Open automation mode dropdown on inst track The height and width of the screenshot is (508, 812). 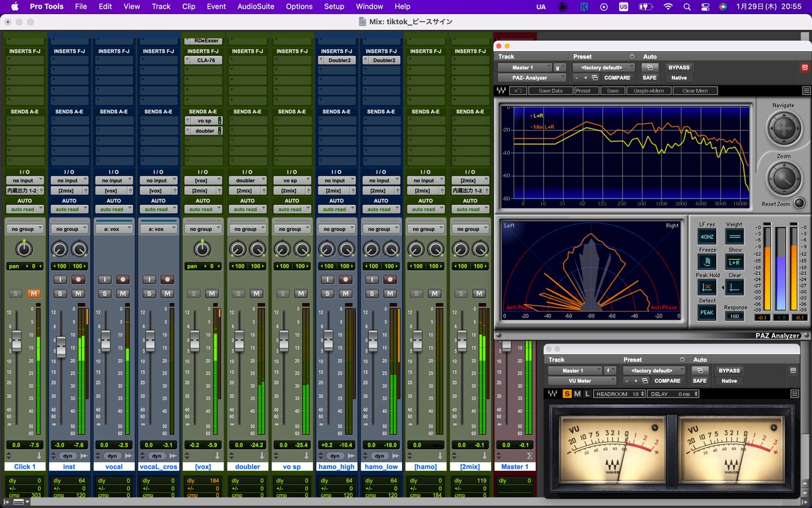[69, 209]
